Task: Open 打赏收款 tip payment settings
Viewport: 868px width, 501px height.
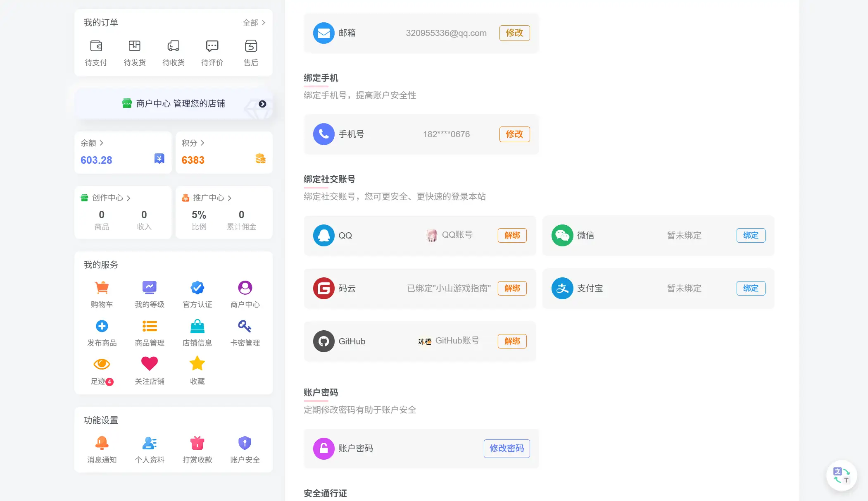Action: (x=197, y=450)
